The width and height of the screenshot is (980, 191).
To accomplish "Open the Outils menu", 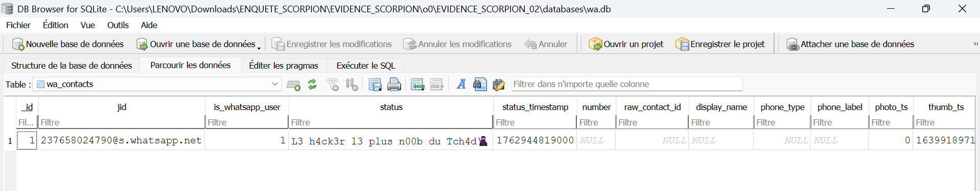I will point(118,25).
